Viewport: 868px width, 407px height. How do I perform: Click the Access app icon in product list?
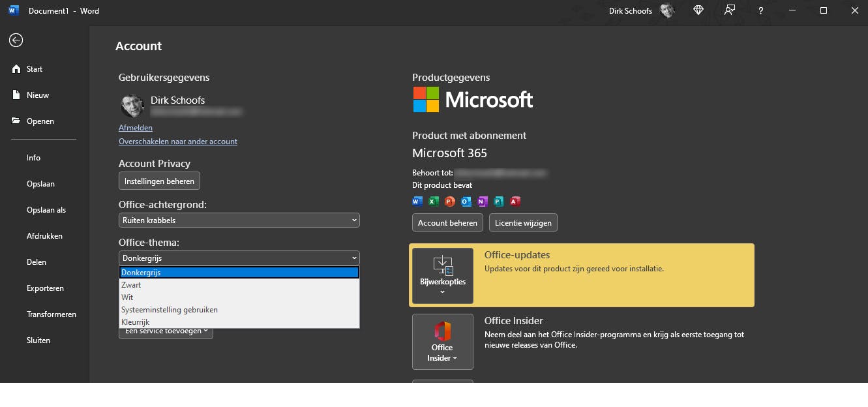(515, 202)
